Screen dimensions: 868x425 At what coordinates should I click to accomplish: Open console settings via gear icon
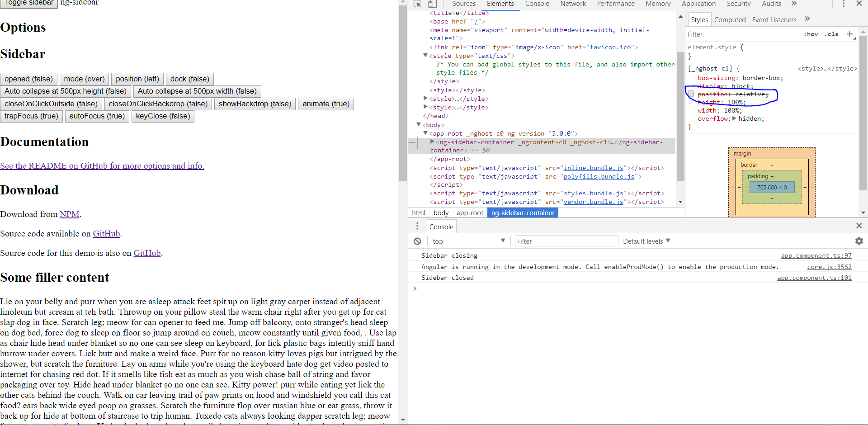(859, 241)
